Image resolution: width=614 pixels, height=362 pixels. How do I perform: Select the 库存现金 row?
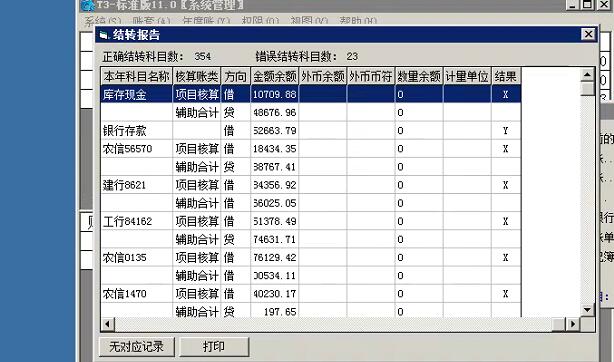coord(311,94)
